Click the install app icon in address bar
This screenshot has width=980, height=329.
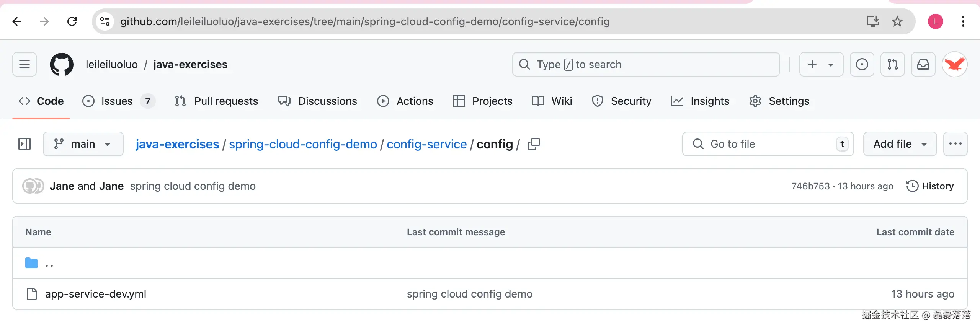872,21
